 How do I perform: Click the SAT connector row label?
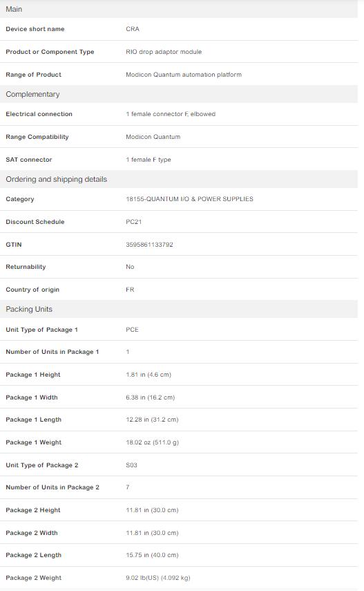point(28,160)
